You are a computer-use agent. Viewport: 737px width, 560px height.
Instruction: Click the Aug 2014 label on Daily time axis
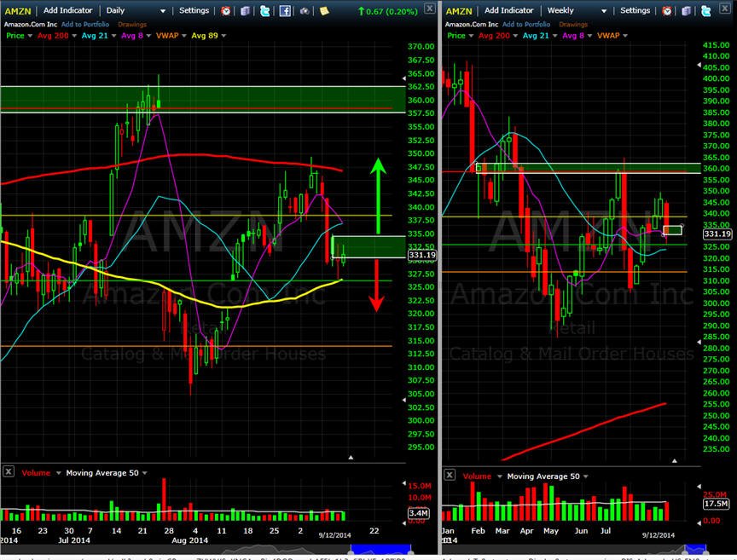click(189, 540)
